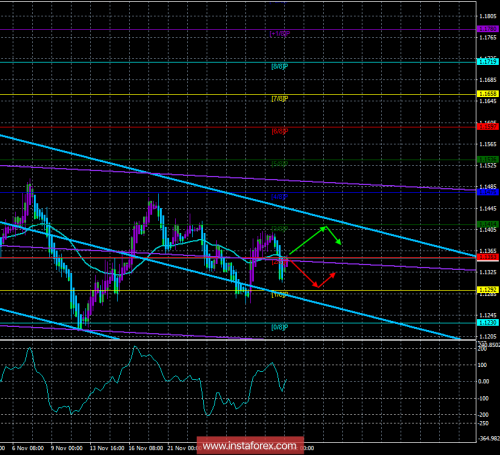
Task: Select the [0/8]P Murray level label
Action: pos(280,327)
